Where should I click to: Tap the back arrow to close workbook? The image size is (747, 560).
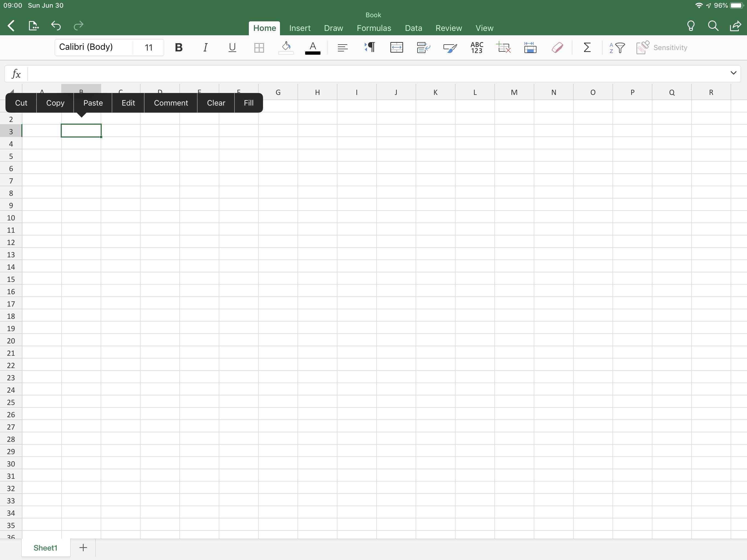11,26
